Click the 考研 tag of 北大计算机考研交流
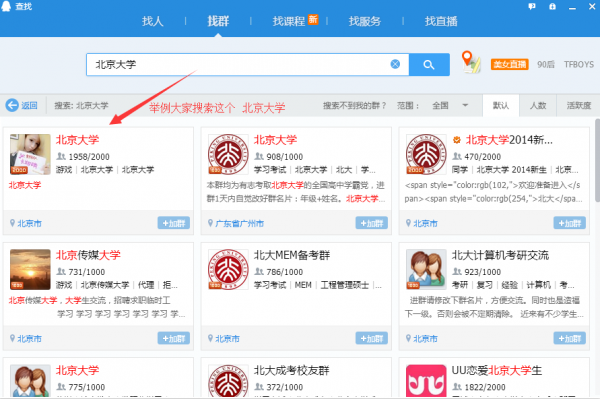The width and height of the screenshot is (600, 399). 460,285
